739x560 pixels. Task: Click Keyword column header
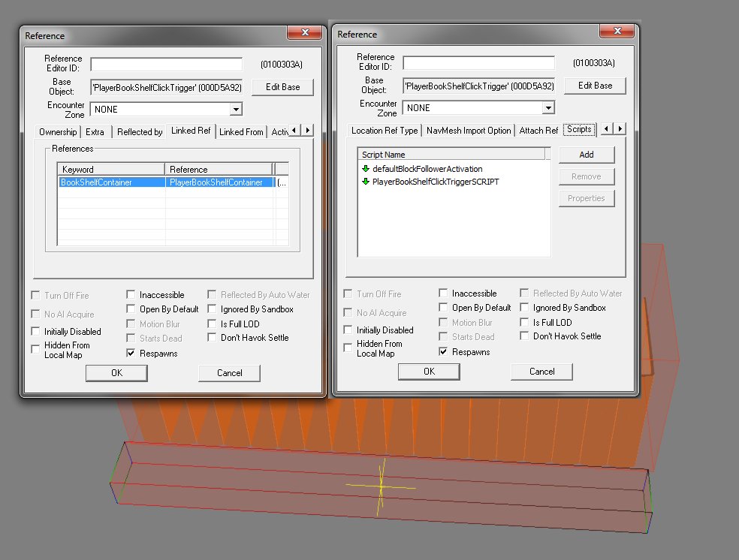[x=111, y=169]
